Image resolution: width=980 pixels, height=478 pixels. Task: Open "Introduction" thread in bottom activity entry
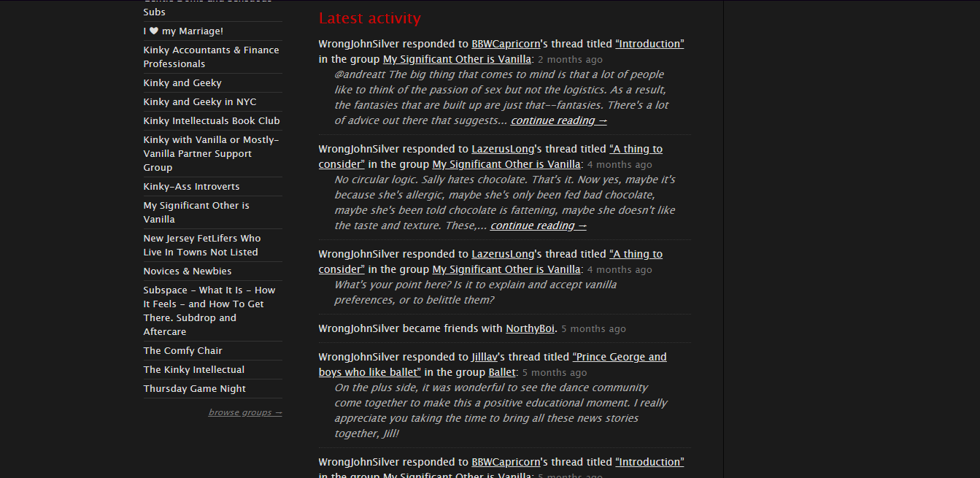[x=649, y=462]
